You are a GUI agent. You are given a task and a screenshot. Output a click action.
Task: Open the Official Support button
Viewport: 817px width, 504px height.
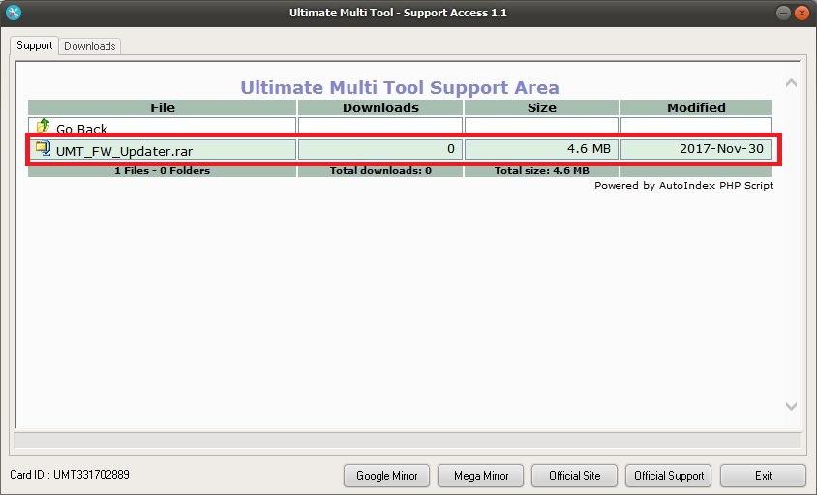pyautogui.click(x=669, y=475)
